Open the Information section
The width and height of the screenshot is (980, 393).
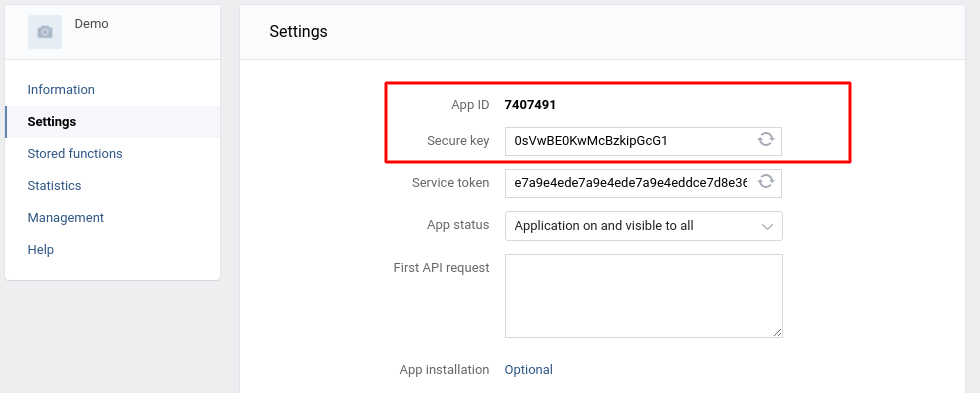61,89
